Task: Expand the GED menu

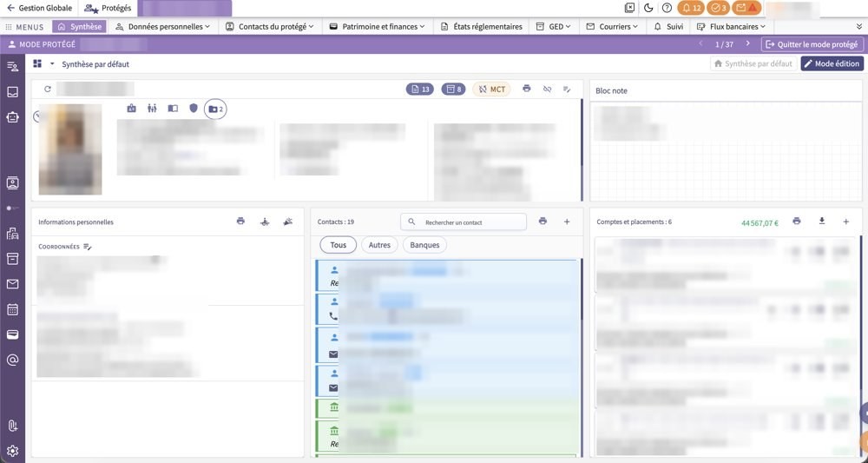Action: [553, 27]
